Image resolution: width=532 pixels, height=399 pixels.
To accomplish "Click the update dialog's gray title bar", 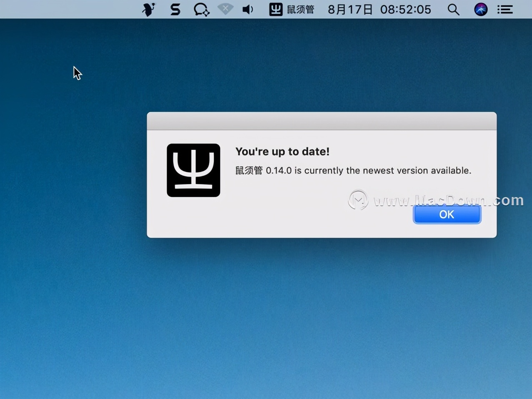I will click(x=321, y=121).
